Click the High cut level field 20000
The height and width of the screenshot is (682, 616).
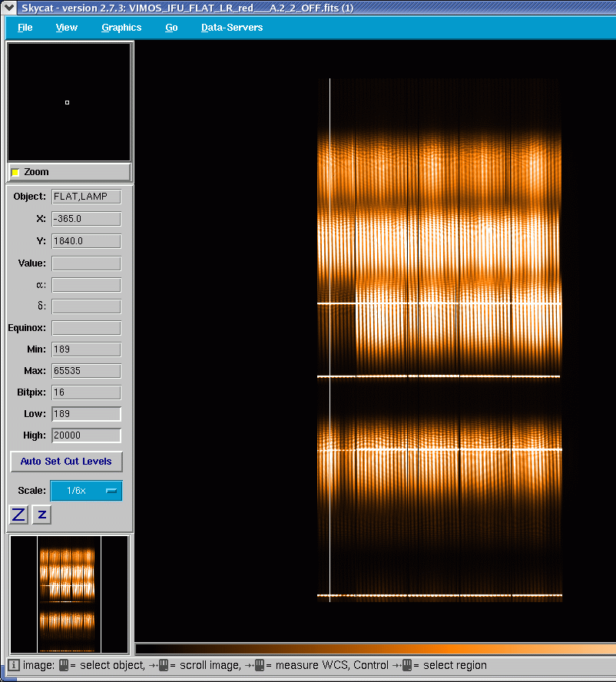pyautogui.click(x=86, y=435)
